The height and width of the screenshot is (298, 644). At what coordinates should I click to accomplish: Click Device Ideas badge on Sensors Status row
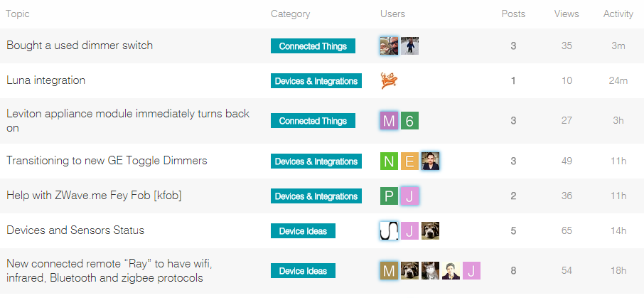pyautogui.click(x=303, y=231)
